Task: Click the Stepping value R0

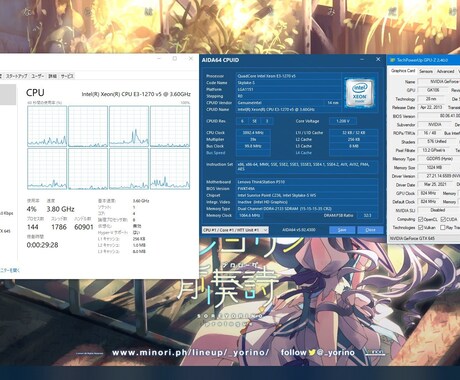Action: tap(289, 96)
